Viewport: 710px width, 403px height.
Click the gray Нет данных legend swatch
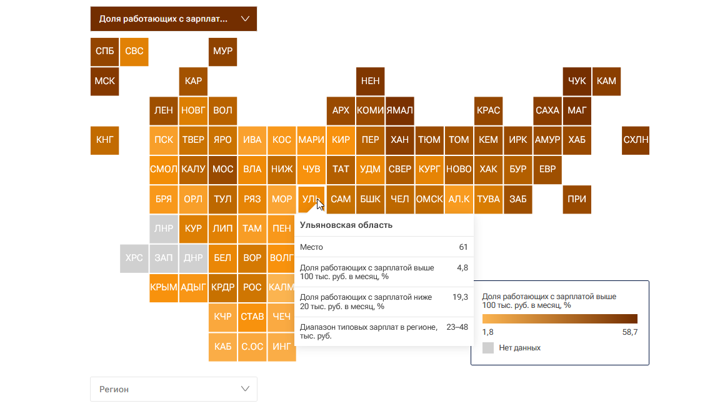point(488,348)
